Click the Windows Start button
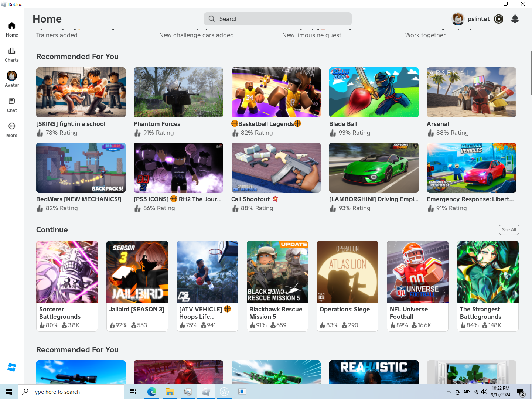The width and height of the screenshot is (532, 399). 9,392
